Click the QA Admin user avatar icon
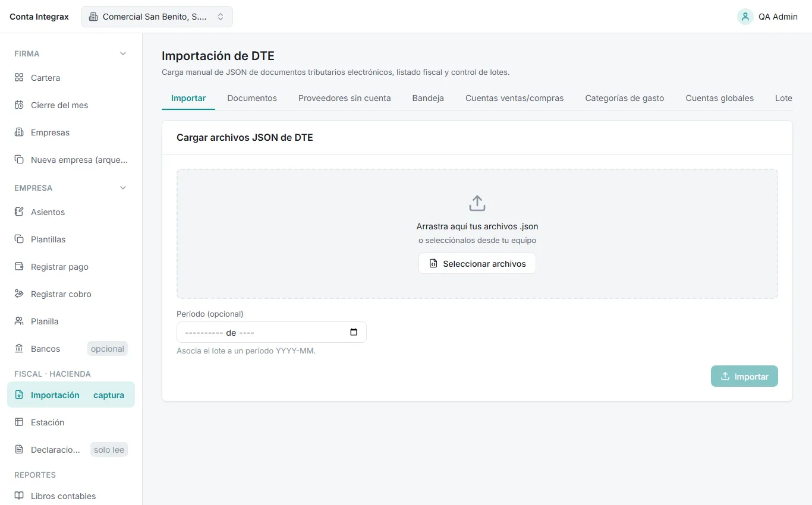The height and width of the screenshot is (505, 812). (745, 17)
